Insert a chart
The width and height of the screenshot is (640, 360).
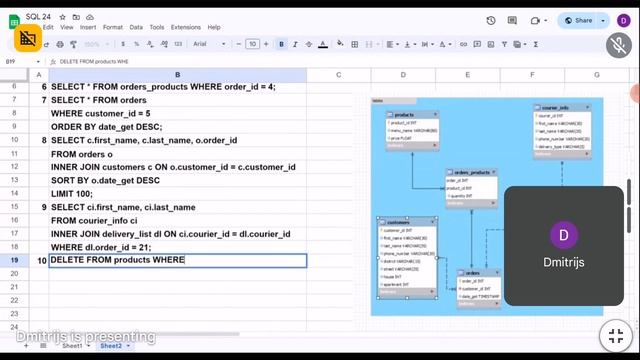pyautogui.click(x=491, y=44)
